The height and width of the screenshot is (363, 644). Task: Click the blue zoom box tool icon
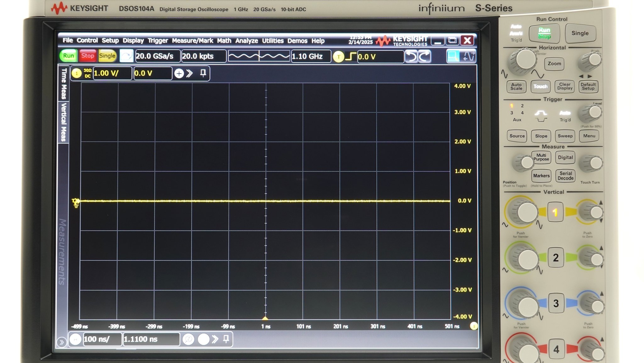(453, 57)
